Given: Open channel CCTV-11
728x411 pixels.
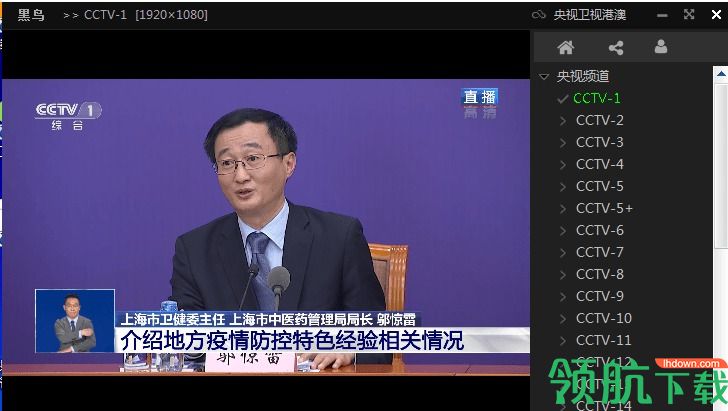Looking at the screenshot, I should tap(604, 340).
